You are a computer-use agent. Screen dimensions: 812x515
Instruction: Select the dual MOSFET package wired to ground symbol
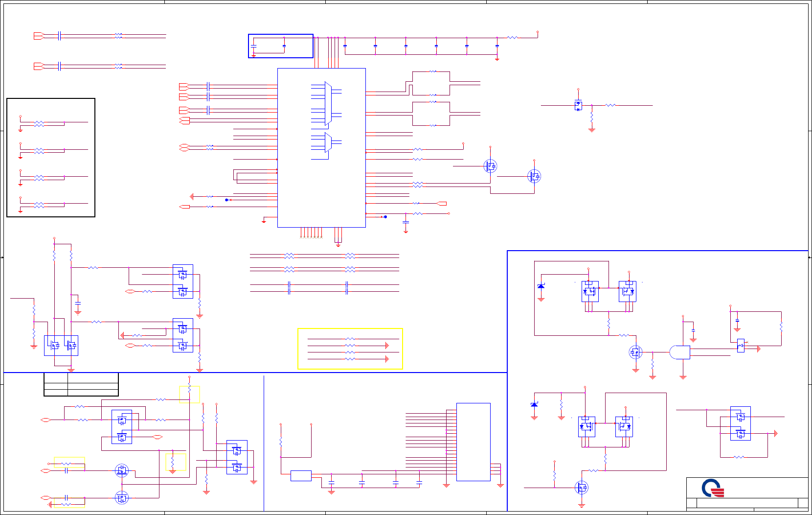tap(740, 423)
